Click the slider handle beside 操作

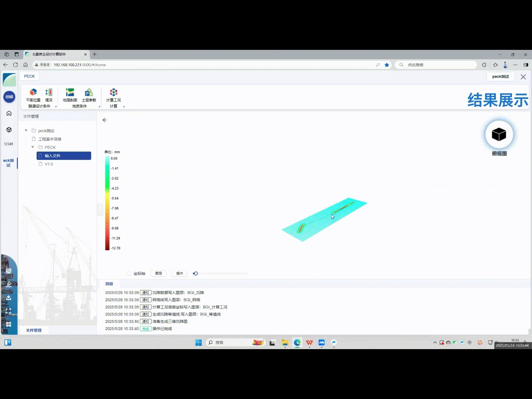196,273
